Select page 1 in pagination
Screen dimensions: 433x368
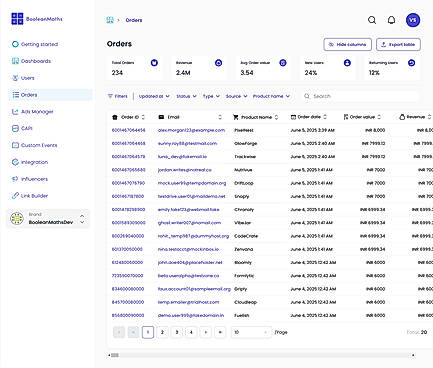pos(148,332)
